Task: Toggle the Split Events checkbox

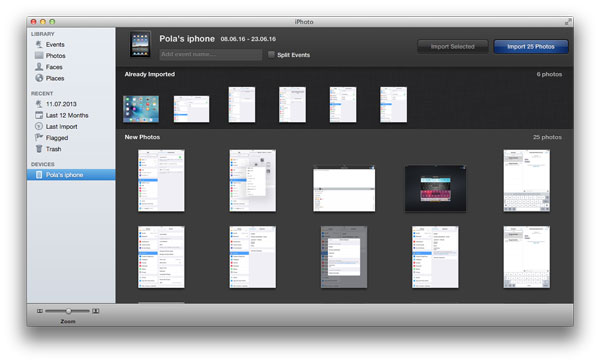Action: [x=271, y=54]
